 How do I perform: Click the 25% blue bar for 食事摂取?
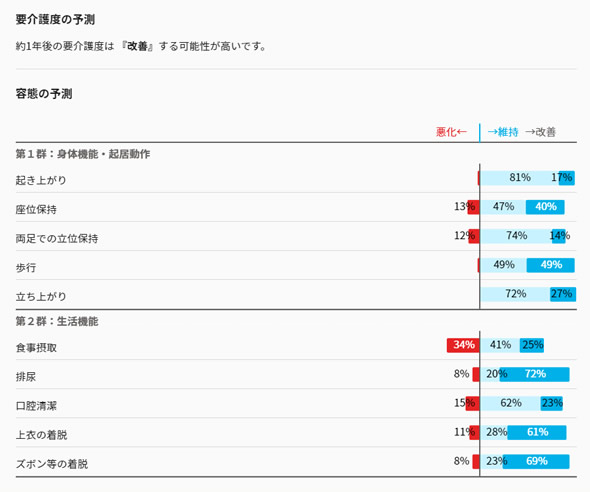click(532, 345)
